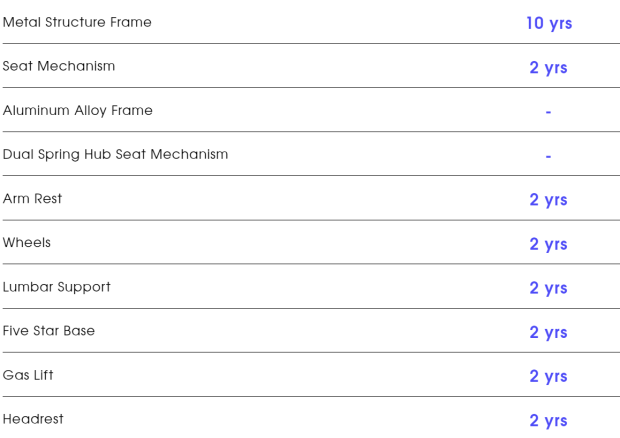Click the Aluminum Alloy Frame label
Screen dimensions: 620x438
pos(78,110)
